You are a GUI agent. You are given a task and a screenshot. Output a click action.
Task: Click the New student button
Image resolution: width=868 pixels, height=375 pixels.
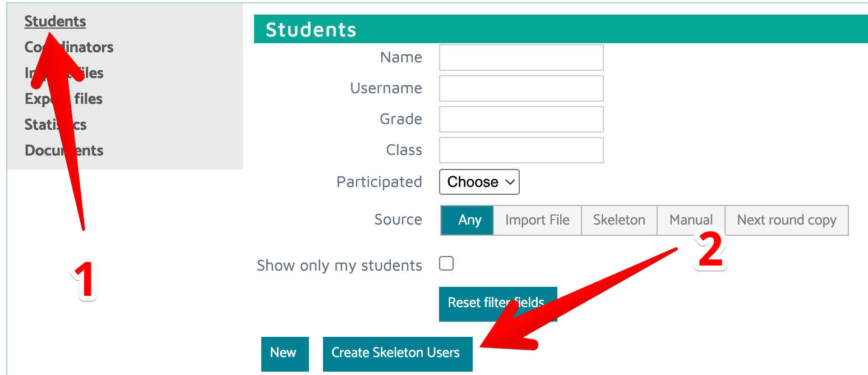(285, 353)
